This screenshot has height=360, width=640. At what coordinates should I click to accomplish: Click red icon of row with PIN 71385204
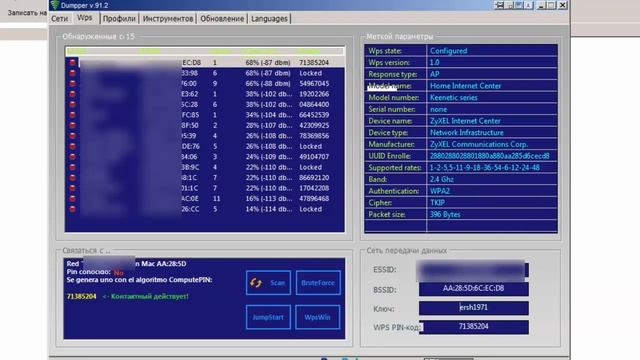tap(73, 62)
